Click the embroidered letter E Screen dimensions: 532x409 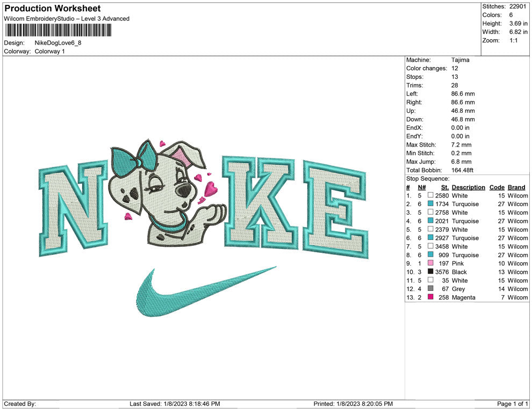pos(335,209)
